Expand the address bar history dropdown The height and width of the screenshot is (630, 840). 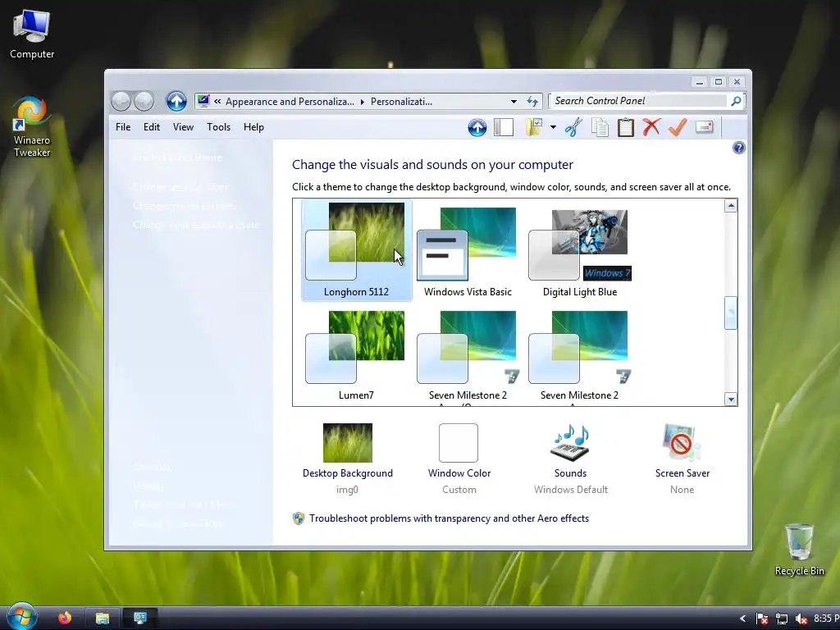point(514,101)
